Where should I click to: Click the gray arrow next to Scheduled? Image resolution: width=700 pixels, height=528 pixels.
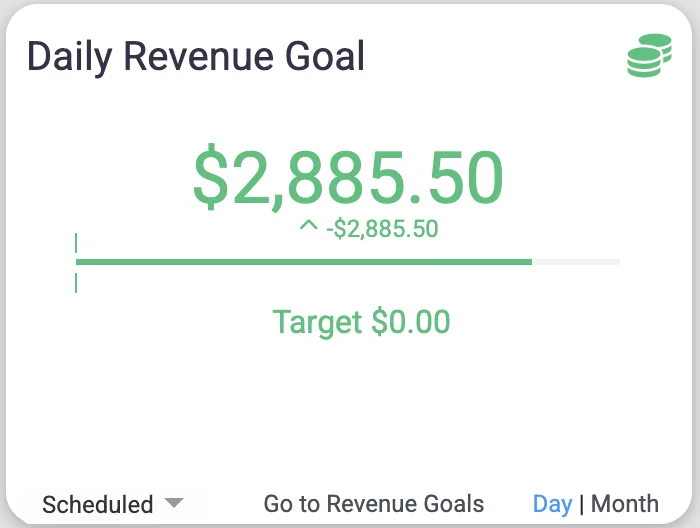[173, 503]
